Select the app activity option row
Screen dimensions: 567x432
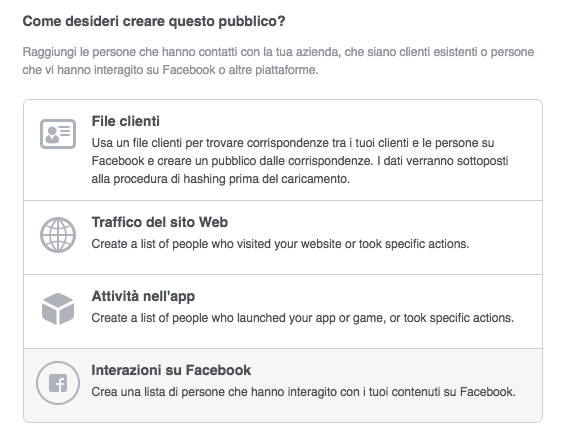pos(283,312)
